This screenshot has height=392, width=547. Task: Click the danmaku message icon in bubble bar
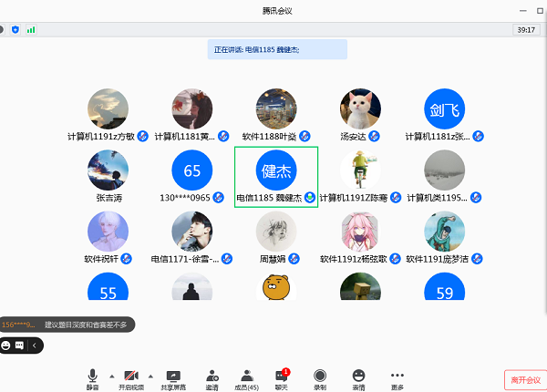pyautogui.click(x=19, y=346)
